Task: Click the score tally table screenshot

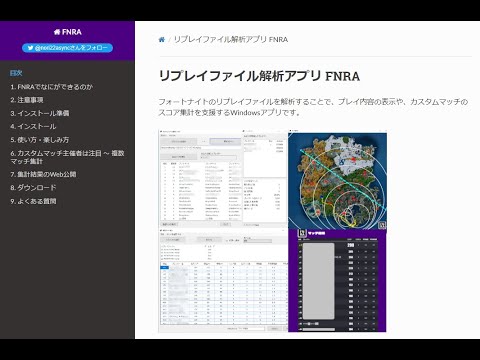Action: 223,280
